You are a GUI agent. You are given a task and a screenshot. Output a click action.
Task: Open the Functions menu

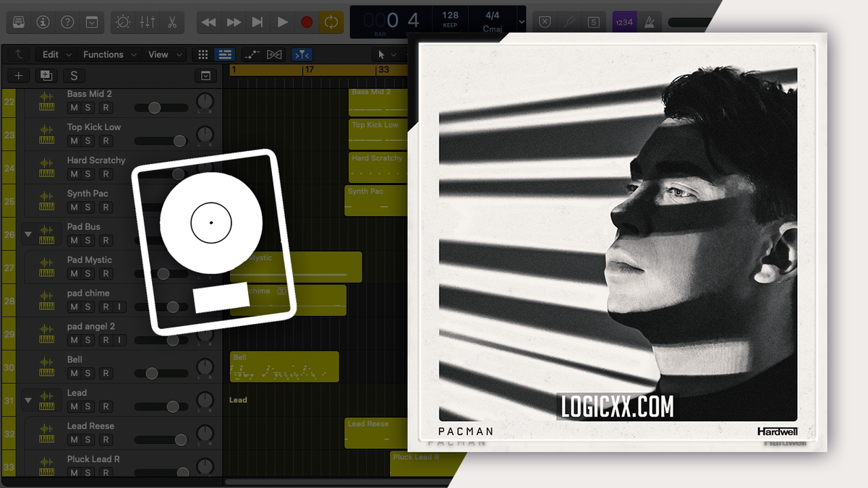click(x=104, y=54)
